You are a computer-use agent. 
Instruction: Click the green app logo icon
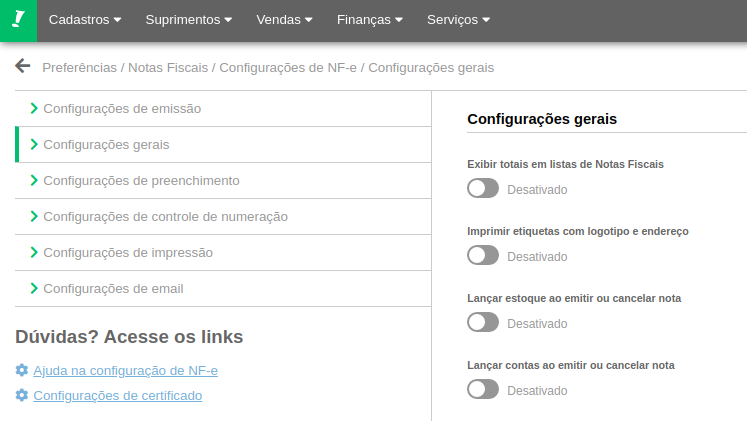18,20
